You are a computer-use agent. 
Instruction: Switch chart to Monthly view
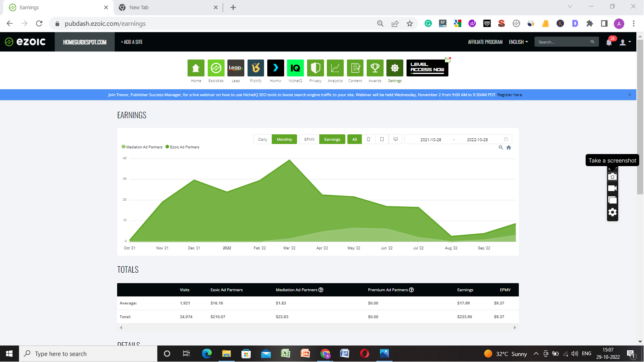point(285,139)
